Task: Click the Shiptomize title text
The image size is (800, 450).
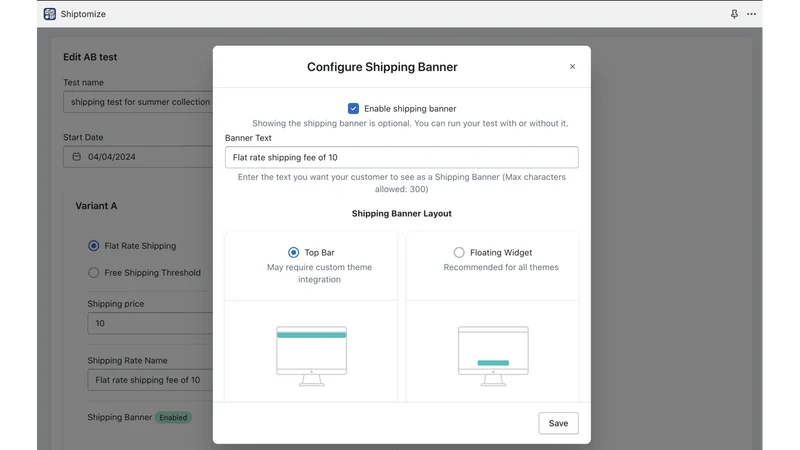Action: pos(83,14)
